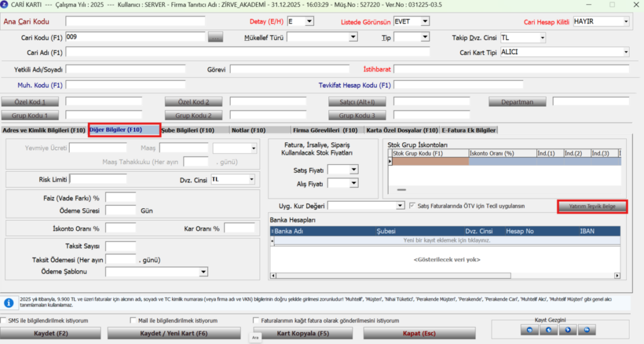The height and width of the screenshot is (344, 644).
Task: Toggle the paper invoice (kağıt fatura) checkbox
Action: 256,320
